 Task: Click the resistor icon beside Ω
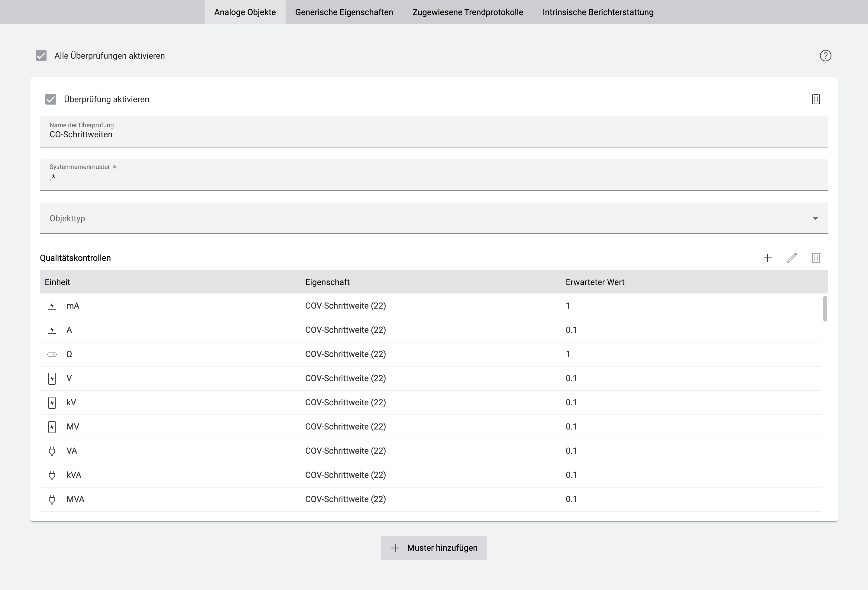(x=52, y=354)
